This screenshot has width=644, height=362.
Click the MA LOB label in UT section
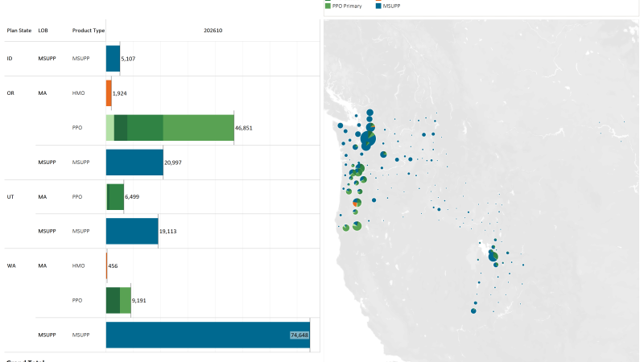point(43,197)
